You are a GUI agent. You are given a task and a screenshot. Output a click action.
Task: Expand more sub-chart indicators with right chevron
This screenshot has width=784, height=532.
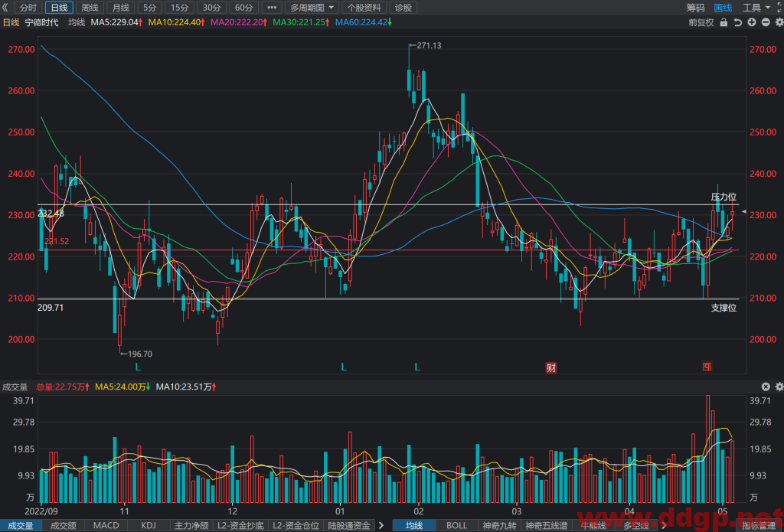point(381,526)
